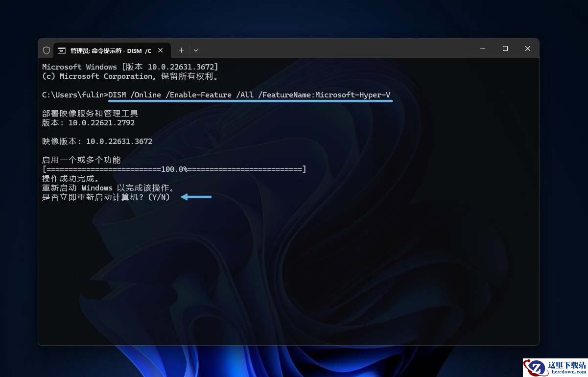Viewport: 588px width, 377px height.
Task: Click the '重新启动 Windows 以完成该操作。' line
Action: pyautogui.click(x=108, y=188)
